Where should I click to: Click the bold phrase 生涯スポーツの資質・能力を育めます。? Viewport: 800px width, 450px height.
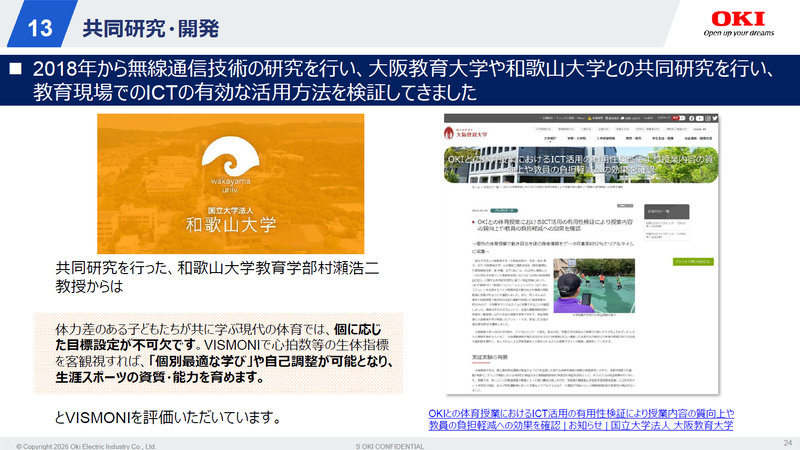click(159, 378)
